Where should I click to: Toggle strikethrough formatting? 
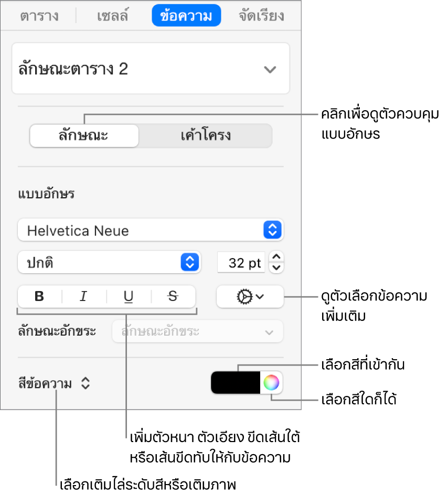(173, 296)
